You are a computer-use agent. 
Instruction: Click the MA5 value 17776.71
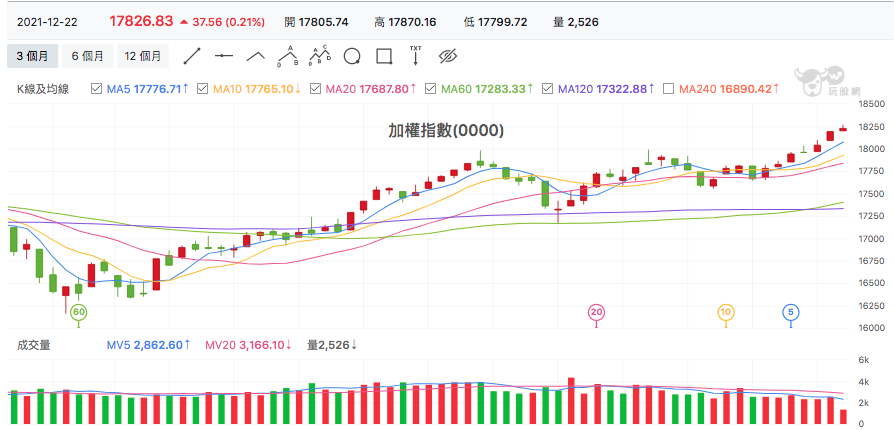pos(157,89)
